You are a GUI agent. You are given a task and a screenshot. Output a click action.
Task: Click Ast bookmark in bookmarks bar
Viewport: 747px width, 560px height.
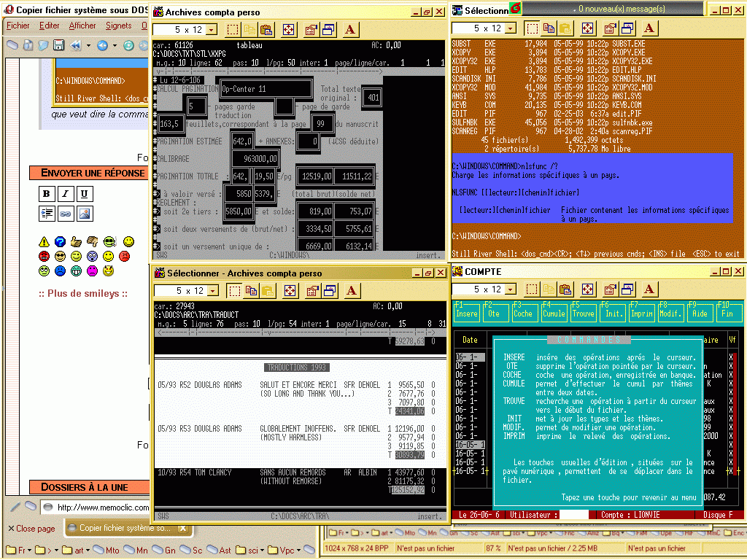click(x=220, y=550)
